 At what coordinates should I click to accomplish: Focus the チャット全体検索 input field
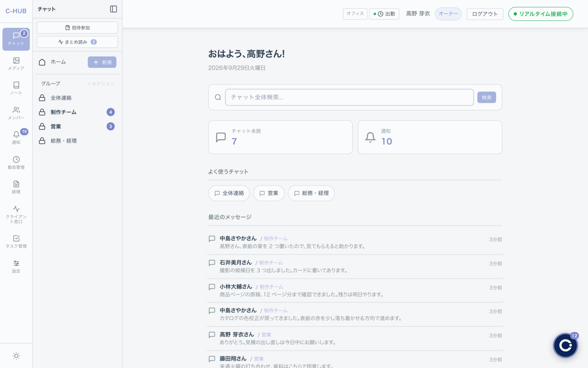pos(349,97)
